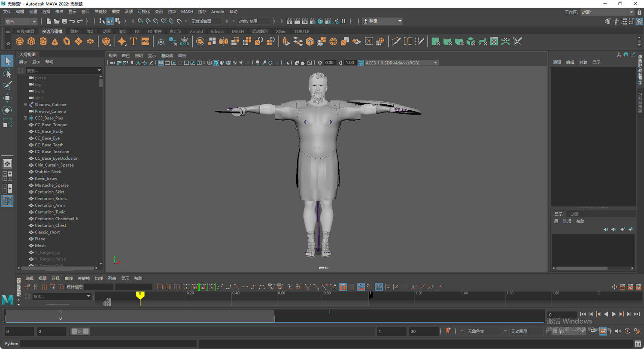Toggle snap to grids
Viewport: 644px width, 349px height.
(x=140, y=21)
